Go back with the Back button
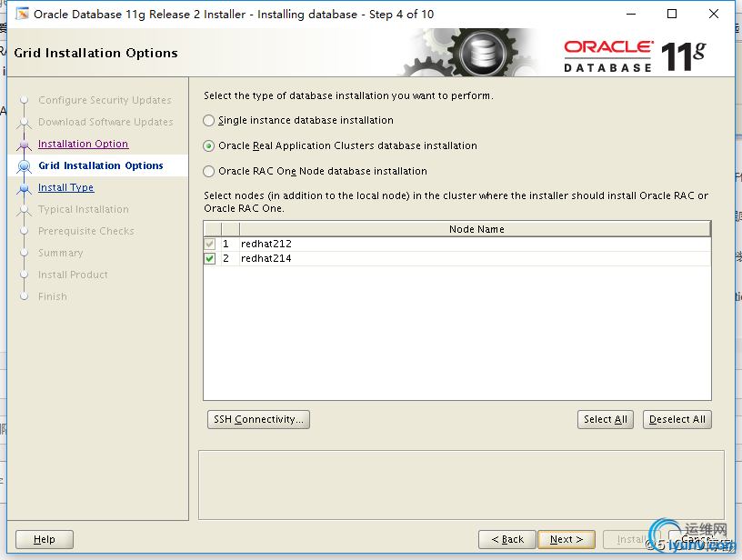This screenshot has width=742, height=560. [507, 540]
